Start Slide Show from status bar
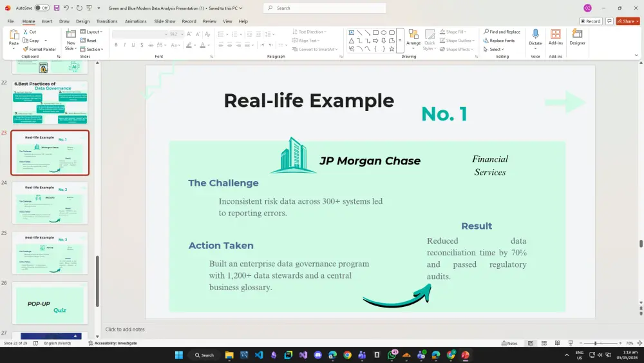Image resolution: width=644 pixels, height=363 pixels. pyautogui.click(x=571, y=343)
